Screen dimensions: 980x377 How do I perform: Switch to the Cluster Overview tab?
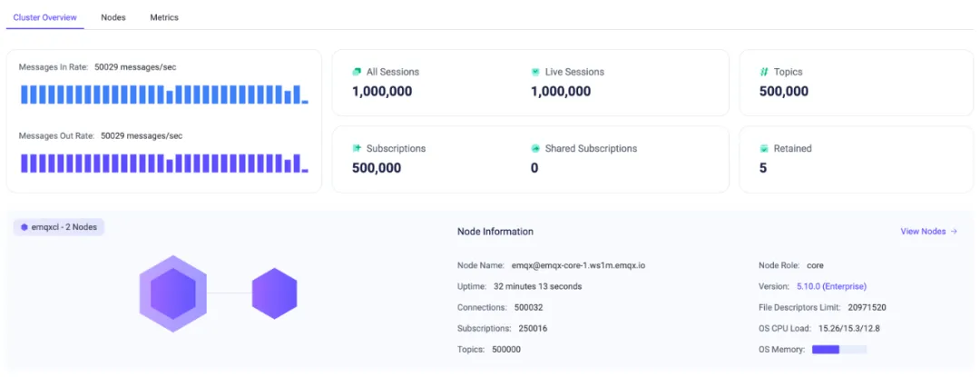point(45,17)
